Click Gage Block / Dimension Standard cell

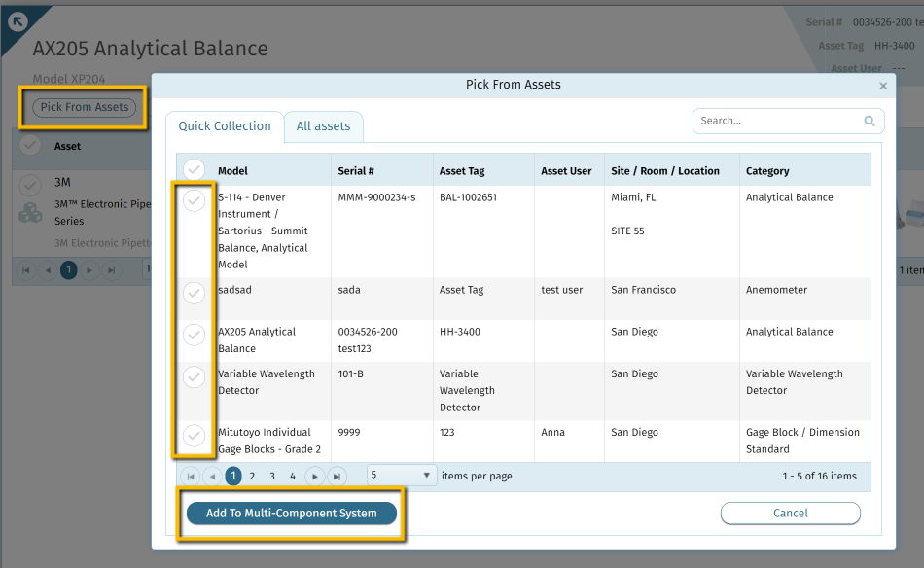802,441
